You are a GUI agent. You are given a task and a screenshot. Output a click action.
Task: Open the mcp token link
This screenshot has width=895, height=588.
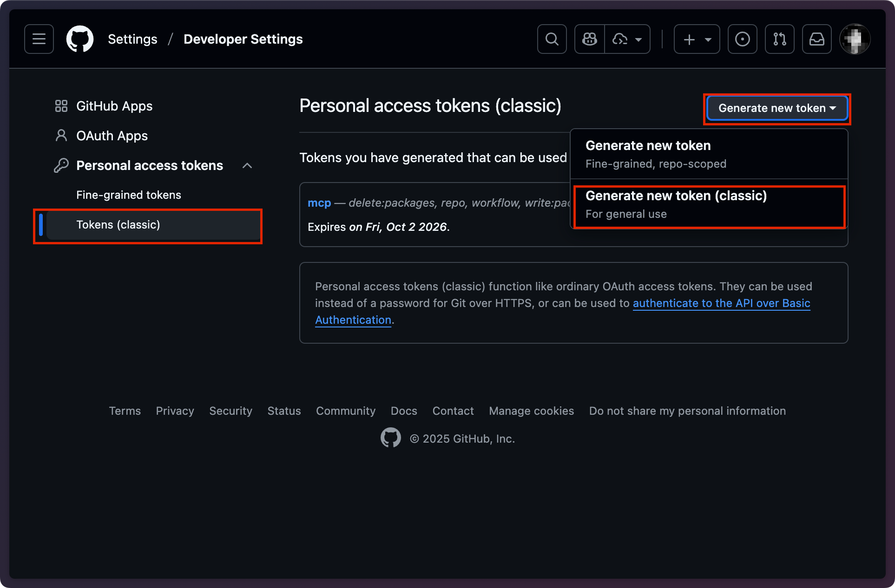[319, 203]
